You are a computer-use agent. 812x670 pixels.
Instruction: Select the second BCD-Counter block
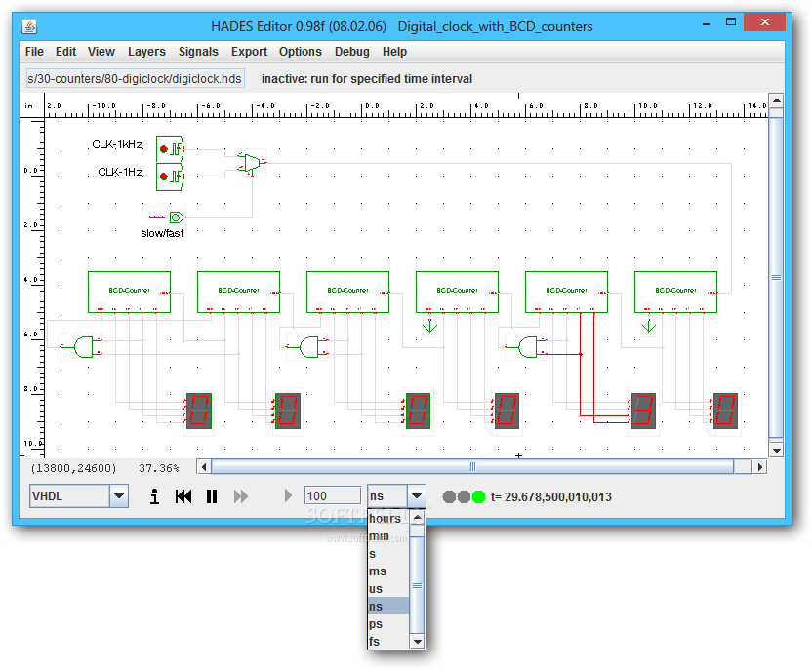coord(238,292)
